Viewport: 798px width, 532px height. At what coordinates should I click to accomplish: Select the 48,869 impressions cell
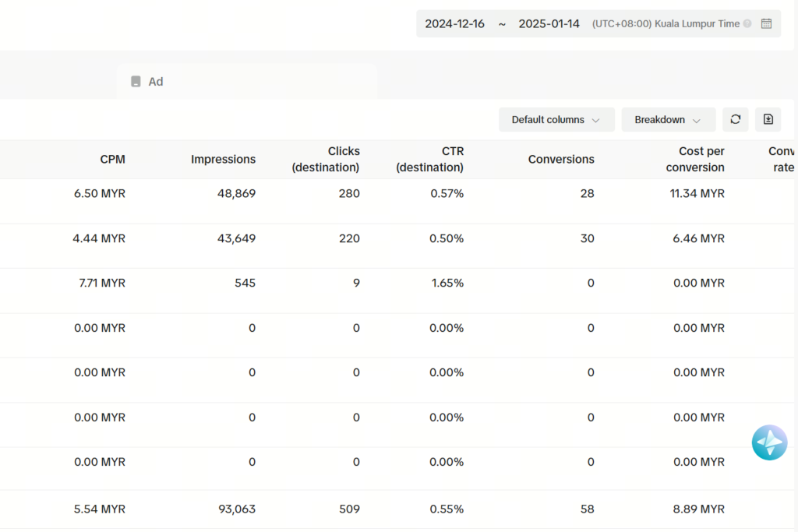point(236,193)
